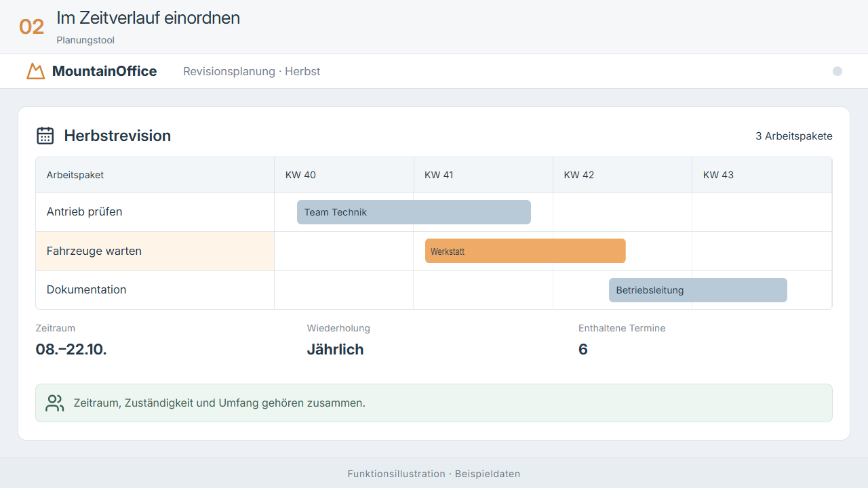Click the grey status dot in the top bar
The height and width of the screenshot is (488, 868).
pos(837,71)
